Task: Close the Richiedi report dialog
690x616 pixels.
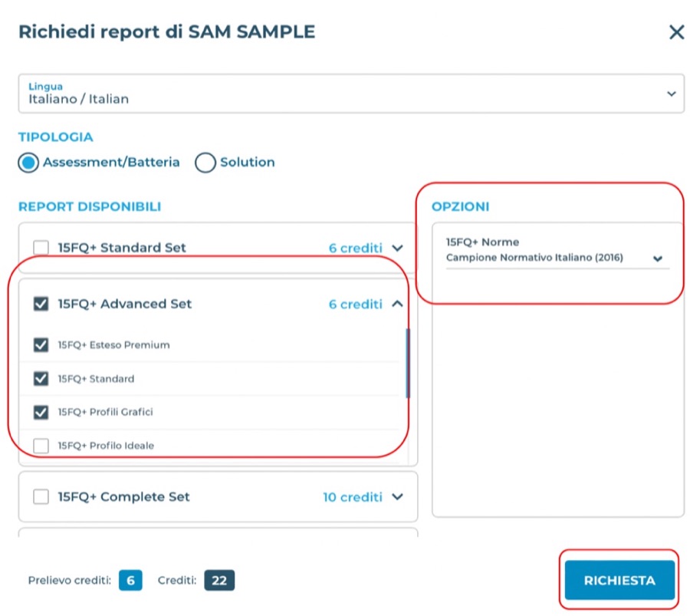Action: [676, 32]
